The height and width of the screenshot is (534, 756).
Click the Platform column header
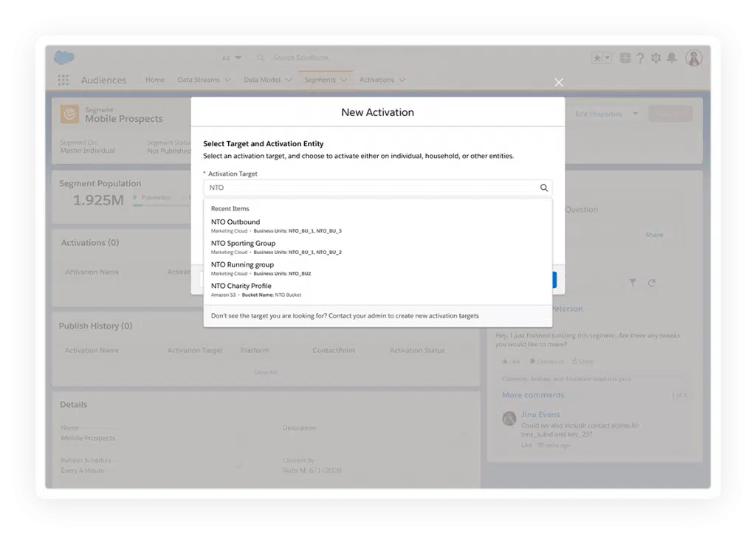[x=255, y=351]
